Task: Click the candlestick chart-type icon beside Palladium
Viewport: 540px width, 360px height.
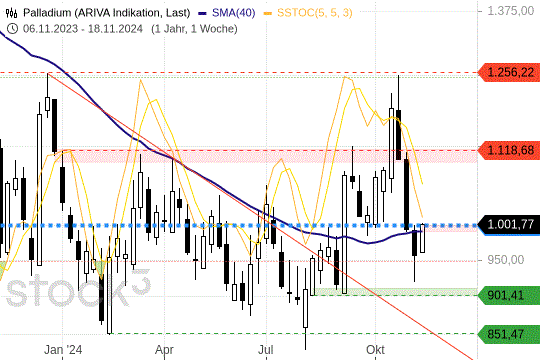Action: (12, 13)
